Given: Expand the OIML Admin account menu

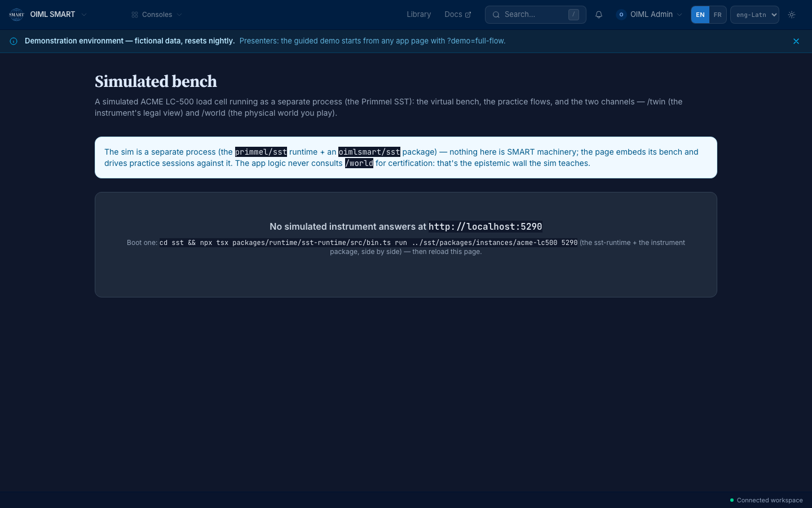Looking at the screenshot, I should [x=649, y=15].
